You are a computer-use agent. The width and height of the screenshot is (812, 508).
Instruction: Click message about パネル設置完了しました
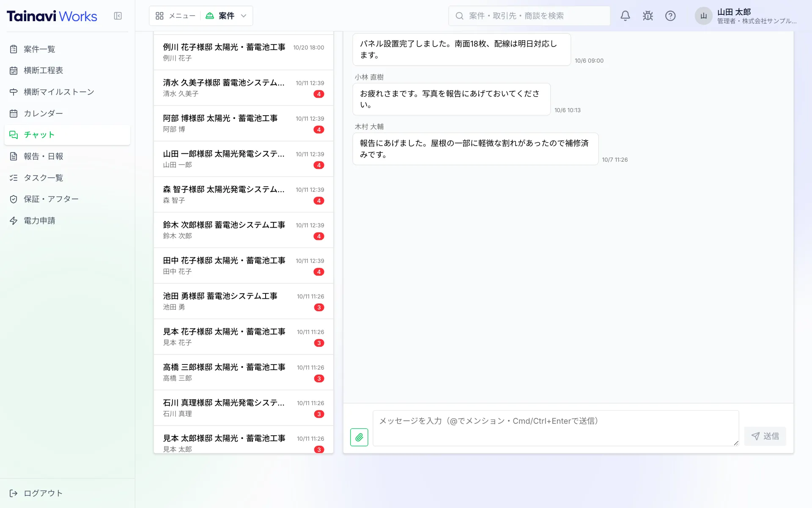click(x=462, y=50)
